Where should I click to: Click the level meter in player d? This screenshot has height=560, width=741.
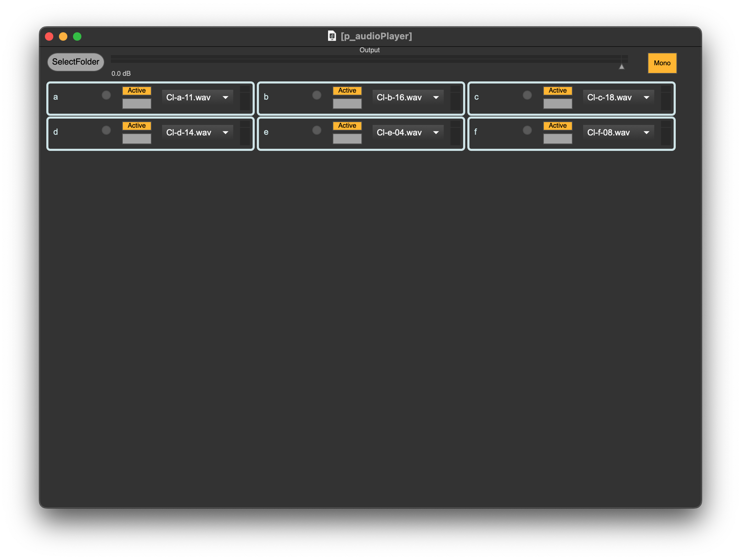[245, 133]
